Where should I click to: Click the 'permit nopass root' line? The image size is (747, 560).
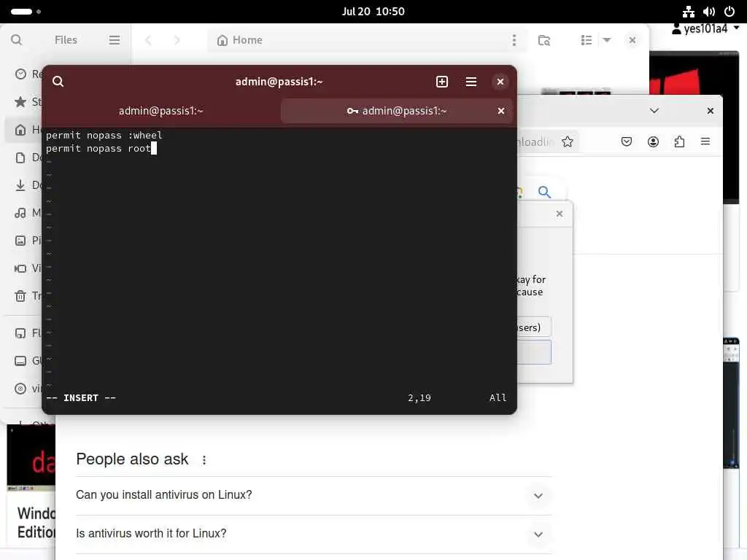point(98,149)
